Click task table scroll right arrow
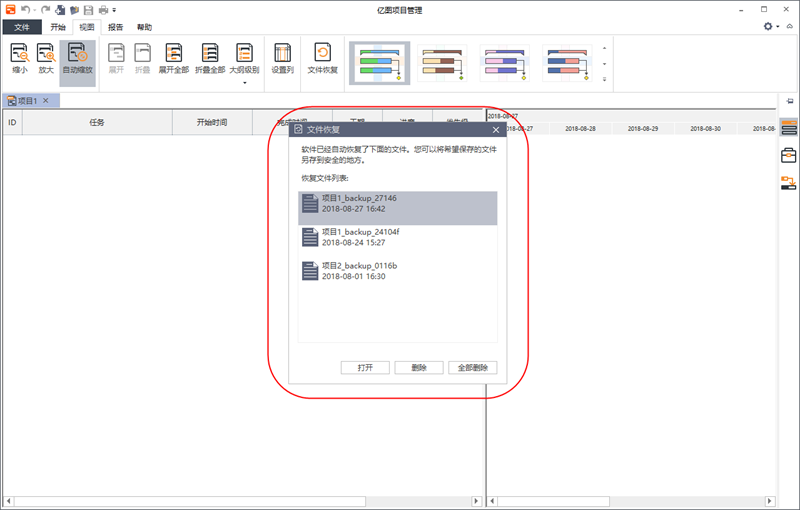The width and height of the screenshot is (800, 510). click(x=477, y=501)
